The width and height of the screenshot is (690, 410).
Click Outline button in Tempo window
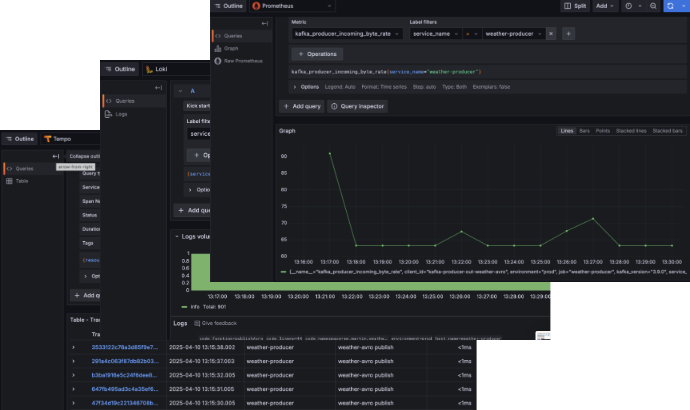[20, 139]
